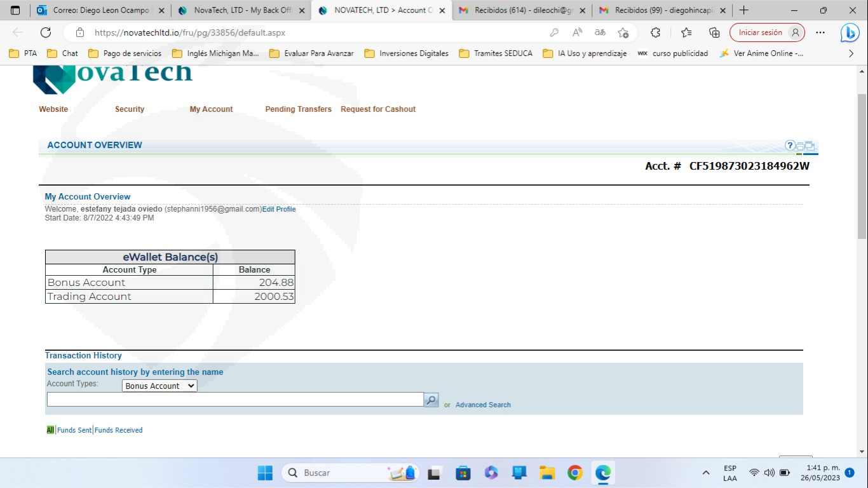
Task: Click the browser address bar URL
Action: click(190, 32)
